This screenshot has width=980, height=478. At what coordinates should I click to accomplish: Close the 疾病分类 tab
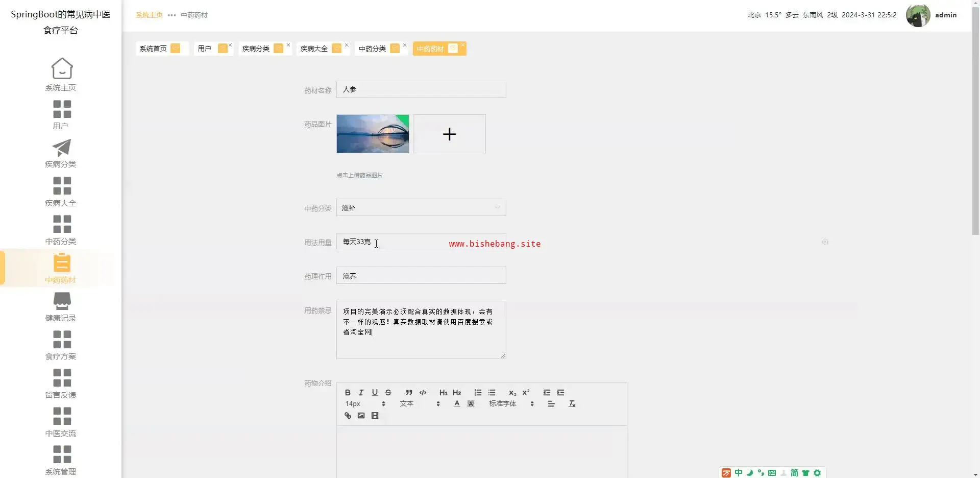(x=288, y=45)
